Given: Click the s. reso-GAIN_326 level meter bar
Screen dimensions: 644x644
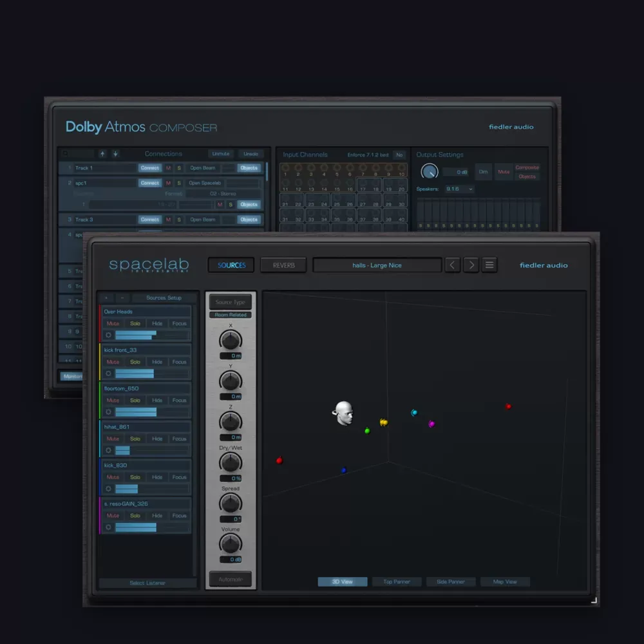Looking at the screenshot, I should point(151,527).
